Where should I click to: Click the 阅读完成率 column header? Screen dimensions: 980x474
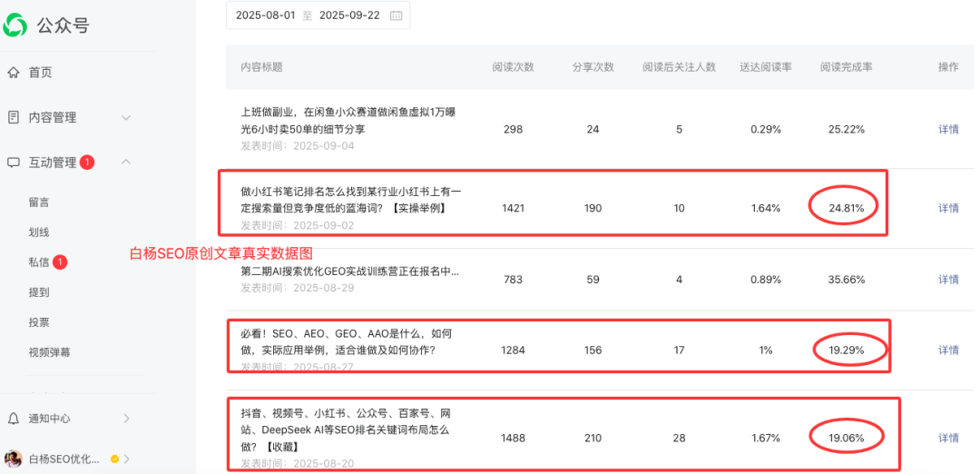847,67
